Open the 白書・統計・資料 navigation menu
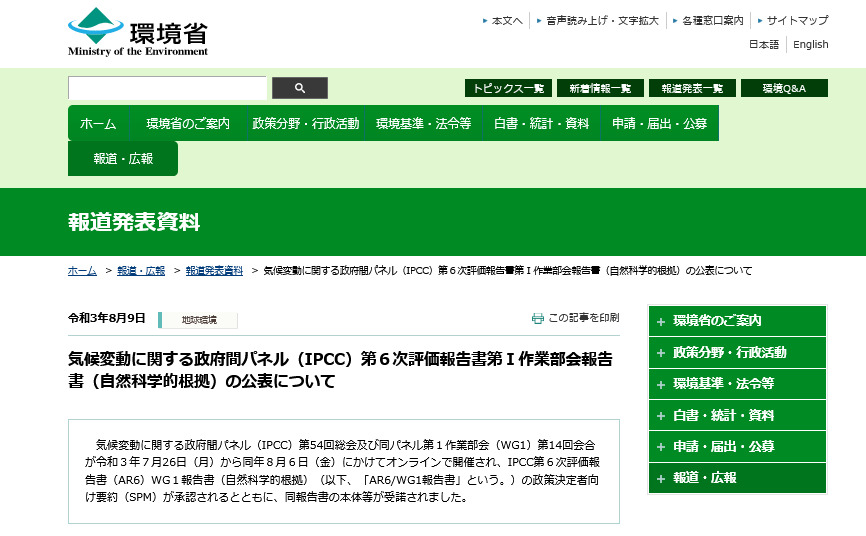Image resolution: width=866 pixels, height=536 pixels. (x=541, y=123)
